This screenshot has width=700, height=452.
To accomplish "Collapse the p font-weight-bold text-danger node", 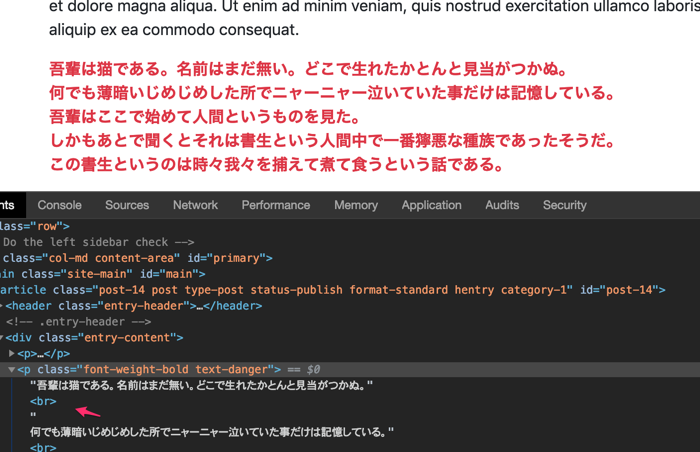I will click(12, 369).
